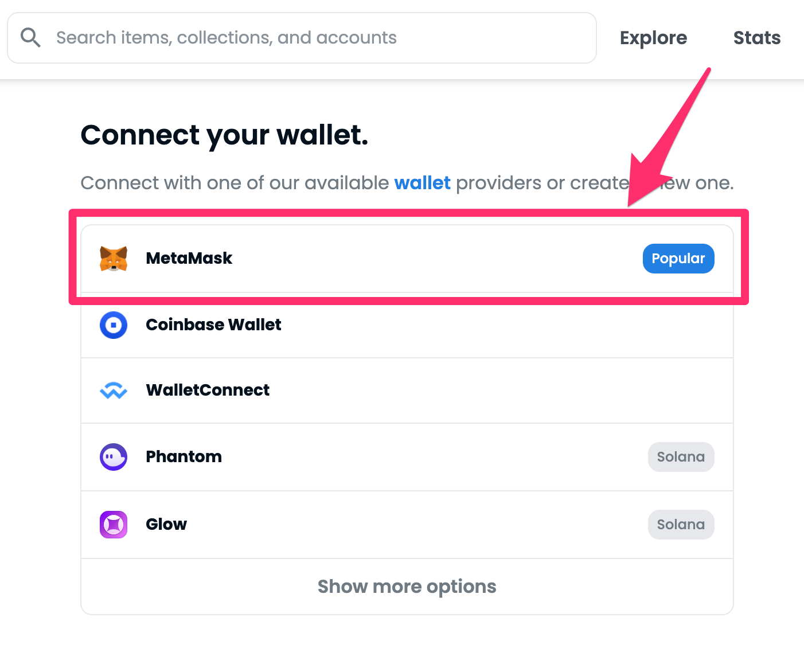Click the magnifying glass search icon

click(30, 37)
